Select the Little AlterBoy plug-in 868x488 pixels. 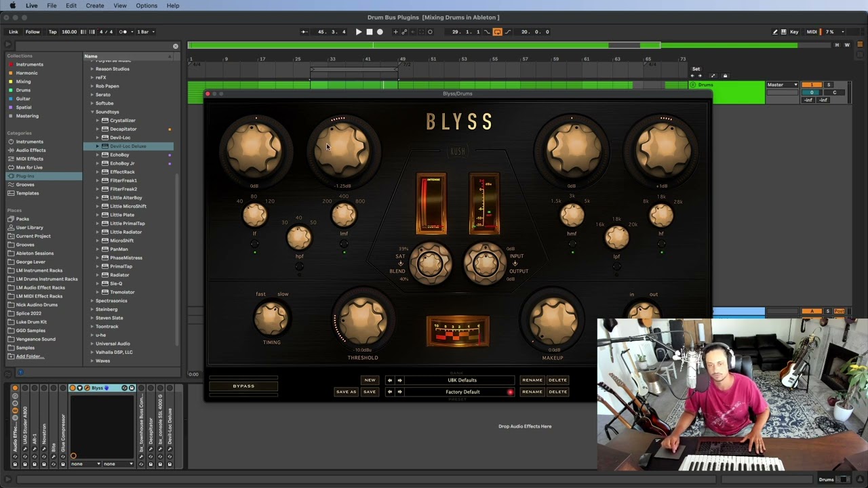click(x=126, y=197)
